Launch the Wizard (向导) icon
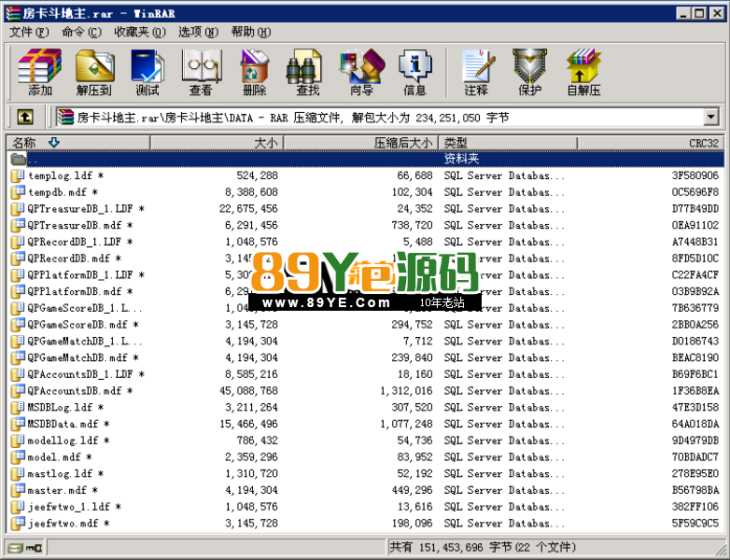Viewport: 730px width, 560px height. [x=362, y=72]
